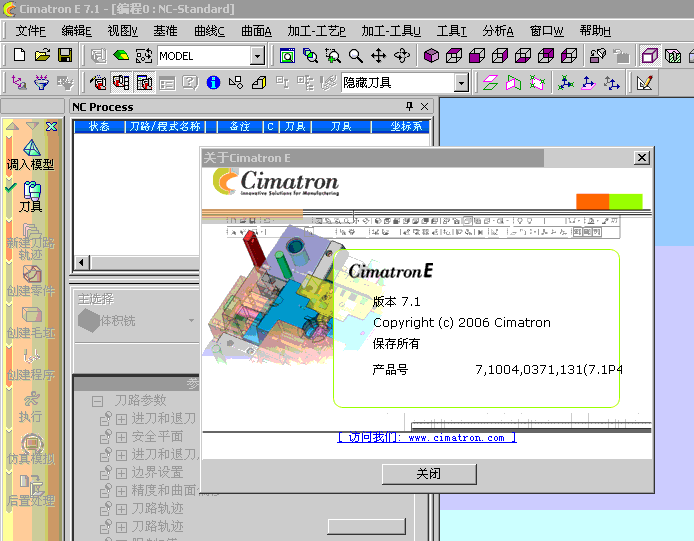Open the 体积铣 main selection dropdown
This screenshot has width=694, height=541.
[x=191, y=321]
